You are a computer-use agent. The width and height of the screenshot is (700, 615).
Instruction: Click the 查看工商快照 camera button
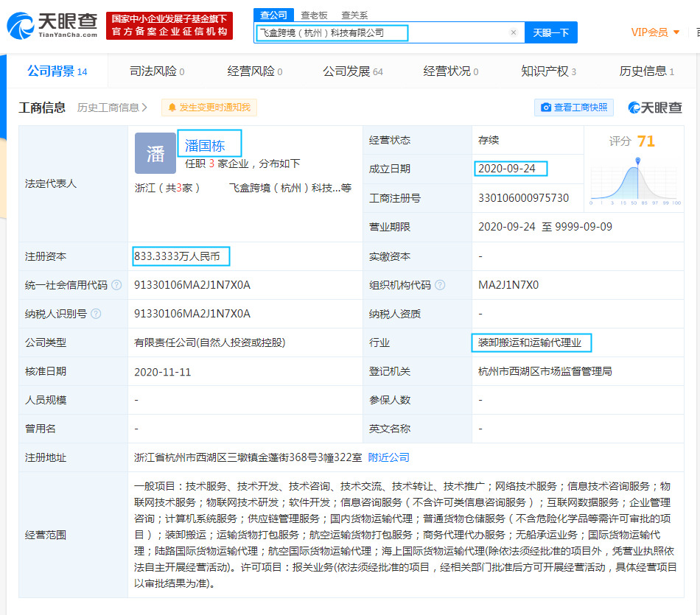[574, 108]
